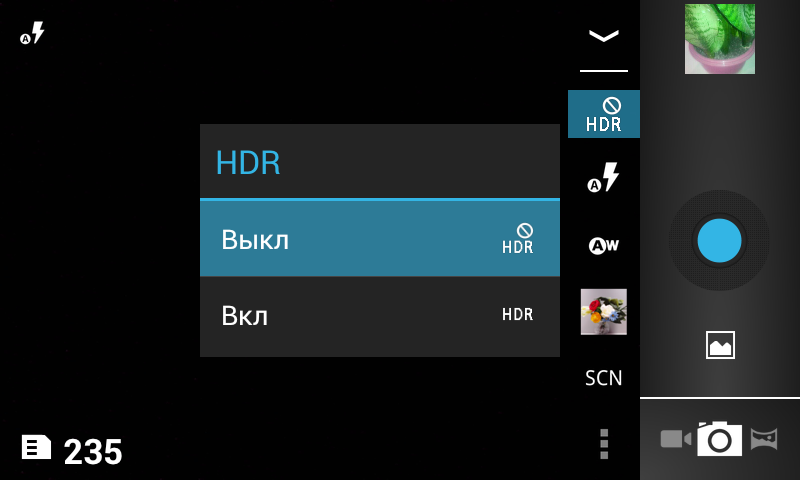Select the HDR off option Выкл
The width and height of the screenshot is (800, 480).
tap(380, 239)
